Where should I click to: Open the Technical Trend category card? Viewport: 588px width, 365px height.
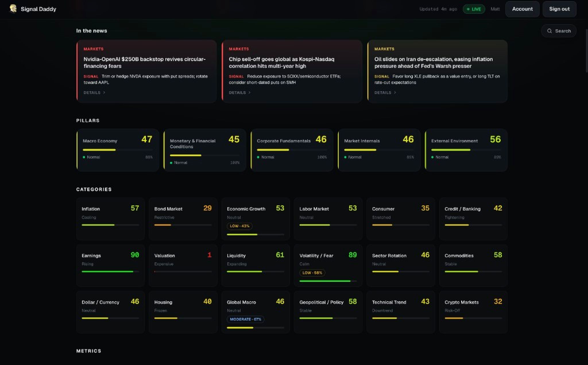pyautogui.click(x=401, y=312)
